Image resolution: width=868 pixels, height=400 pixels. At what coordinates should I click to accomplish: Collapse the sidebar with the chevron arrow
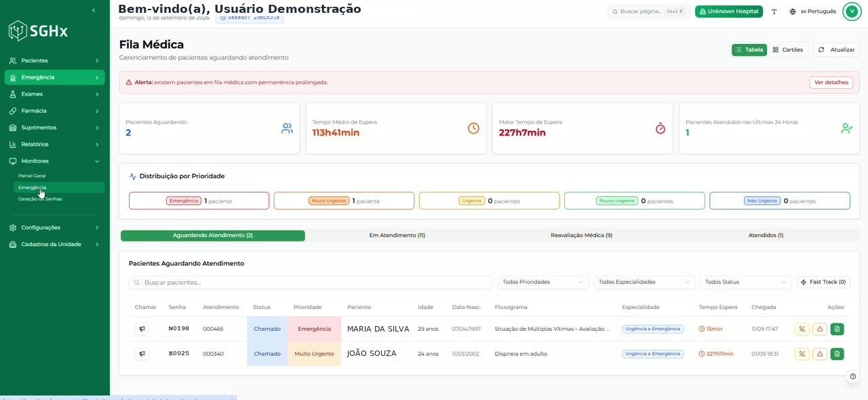[94, 10]
